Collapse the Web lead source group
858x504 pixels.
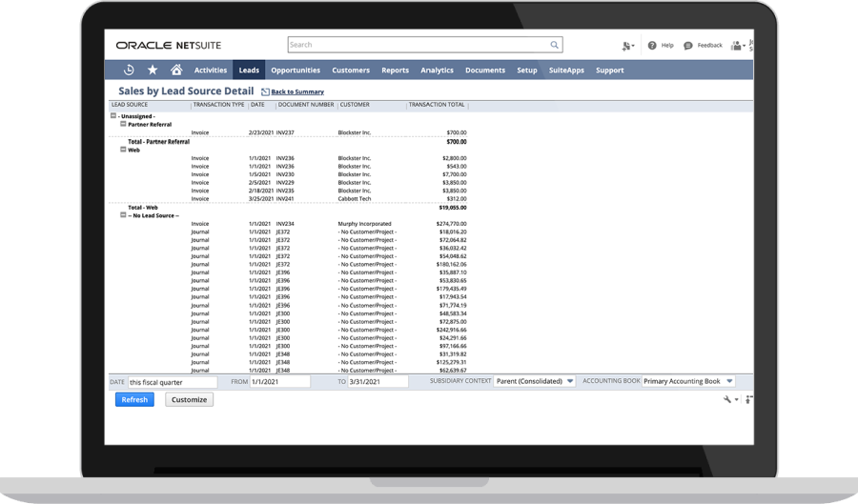coord(123,150)
